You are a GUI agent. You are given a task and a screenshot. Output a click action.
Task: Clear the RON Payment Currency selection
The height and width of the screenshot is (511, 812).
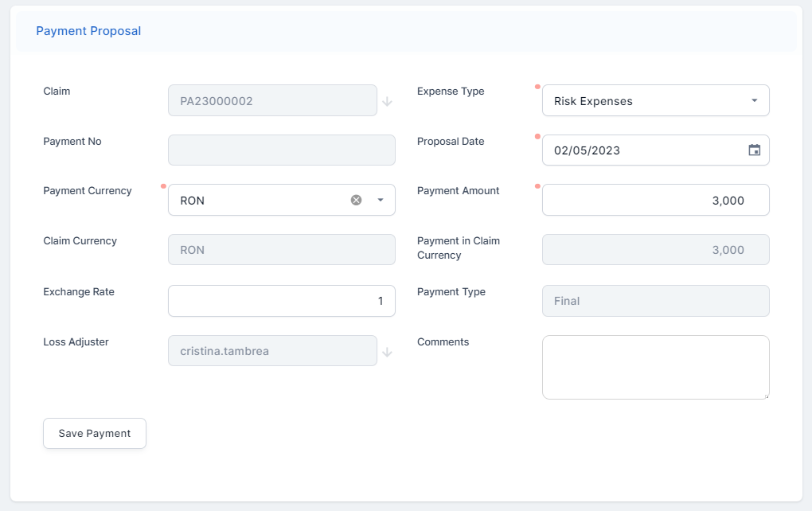[x=357, y=200]
